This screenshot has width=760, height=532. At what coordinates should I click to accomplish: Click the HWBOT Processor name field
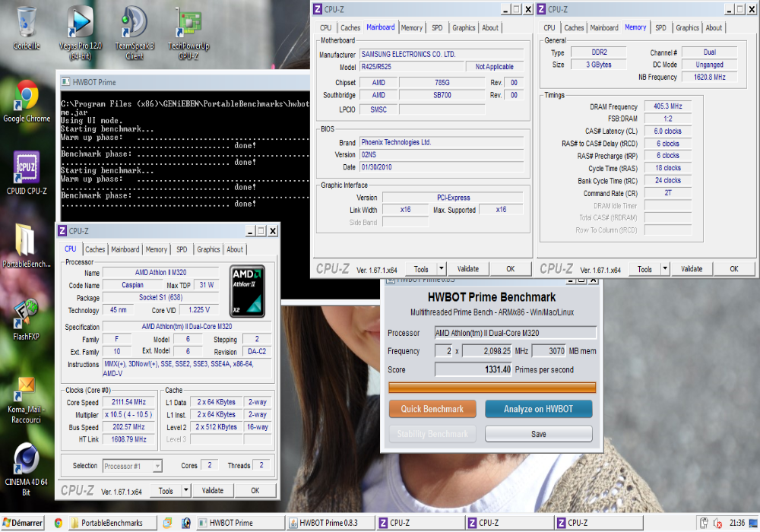pyautogui.click(x=515, y=333)
